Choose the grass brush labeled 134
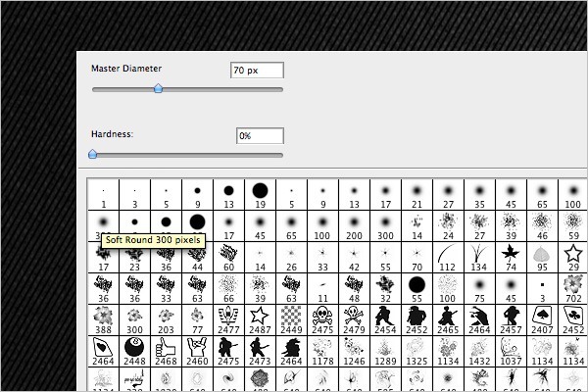Screen dimensions: 588x392 point(479,258)
